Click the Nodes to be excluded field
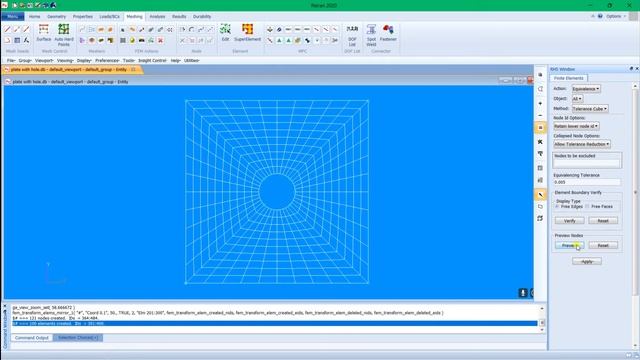The width and height of the screenshot is (640, 360). coord(587,163)
